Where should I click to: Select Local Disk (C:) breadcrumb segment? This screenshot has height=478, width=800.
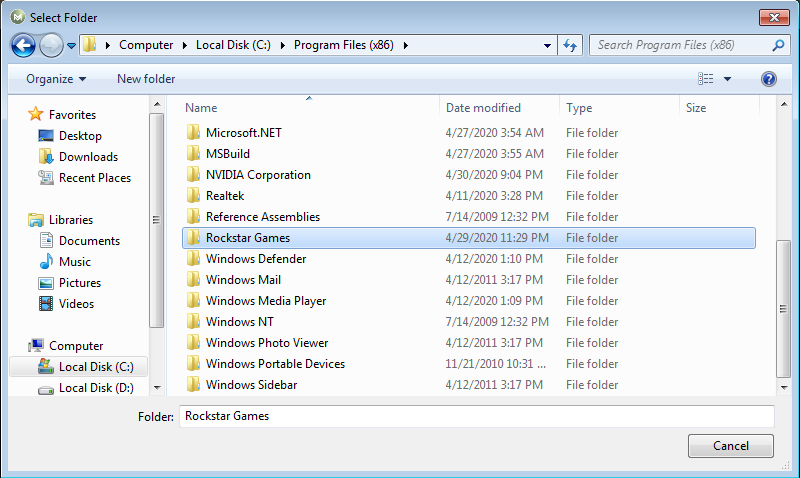point(233,45)
